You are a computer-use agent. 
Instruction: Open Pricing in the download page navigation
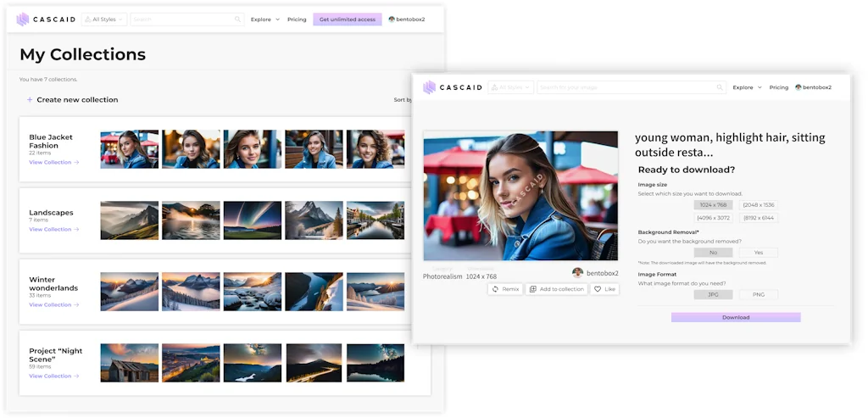(778, 87)
